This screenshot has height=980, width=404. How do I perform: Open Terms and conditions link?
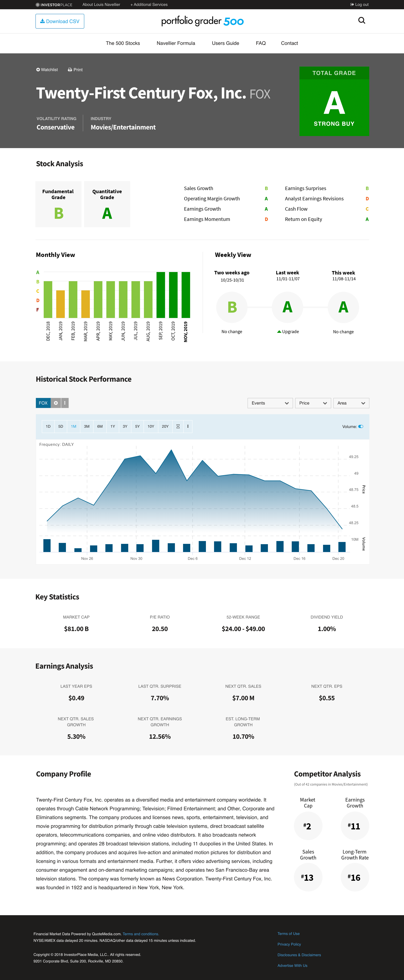141,934
